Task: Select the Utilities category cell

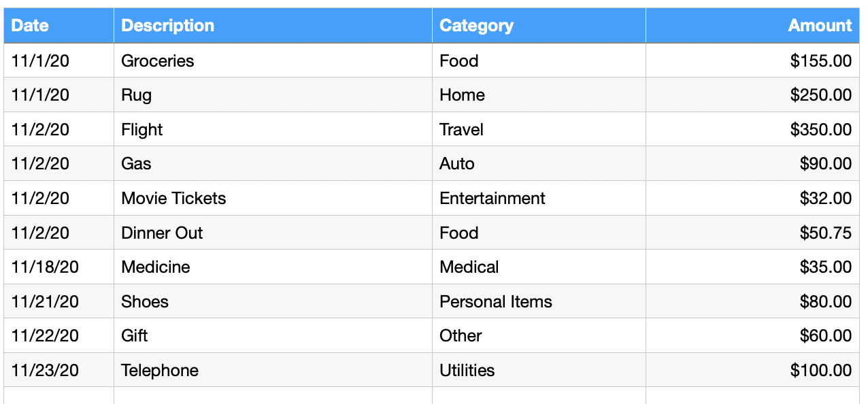Action: point(467,371)
